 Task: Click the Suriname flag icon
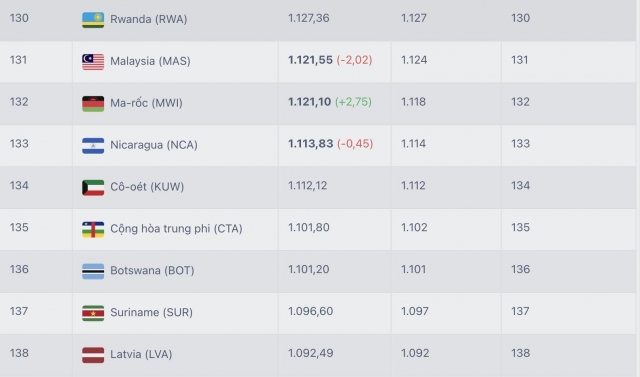(93, 313)
